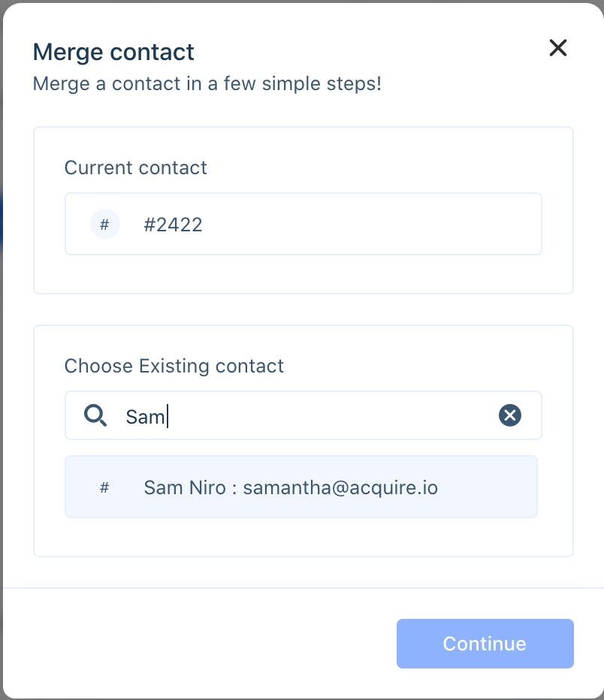Click the #2422 current contact box

click(303, 224)
